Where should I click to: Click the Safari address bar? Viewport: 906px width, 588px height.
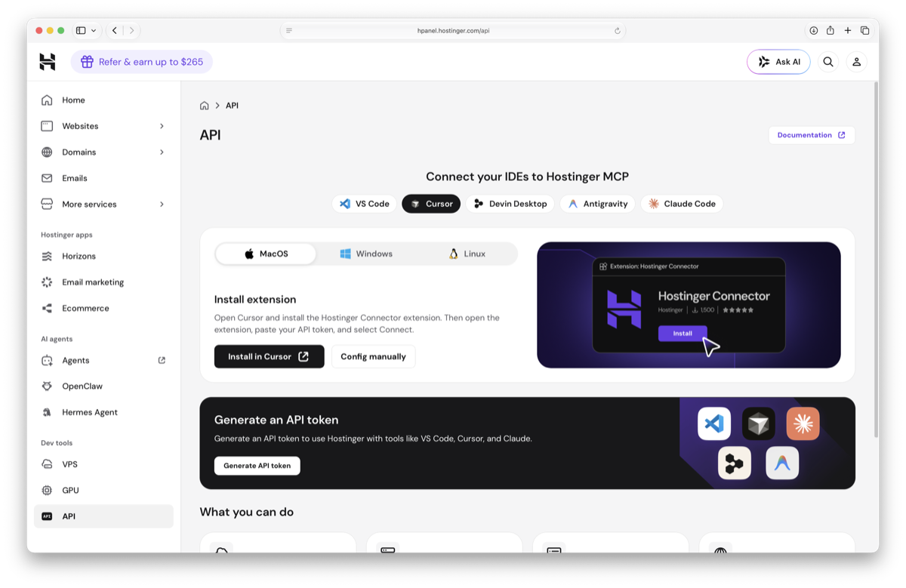pos(453,31)
